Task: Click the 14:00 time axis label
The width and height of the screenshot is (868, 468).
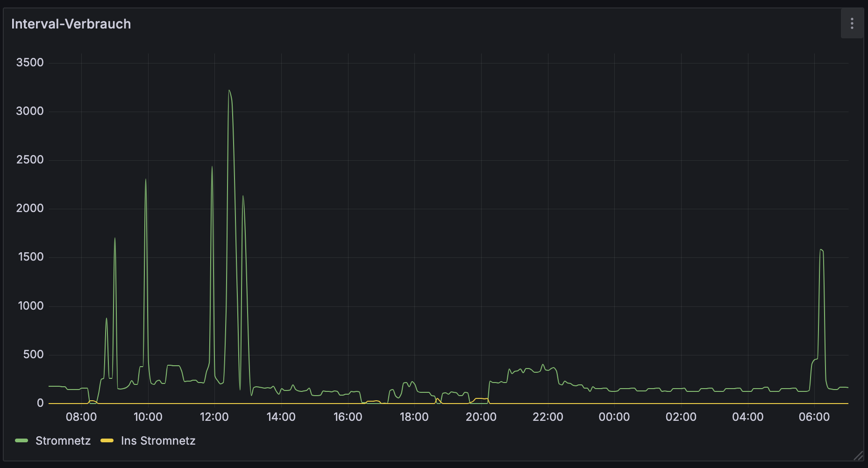Action: 281,417
